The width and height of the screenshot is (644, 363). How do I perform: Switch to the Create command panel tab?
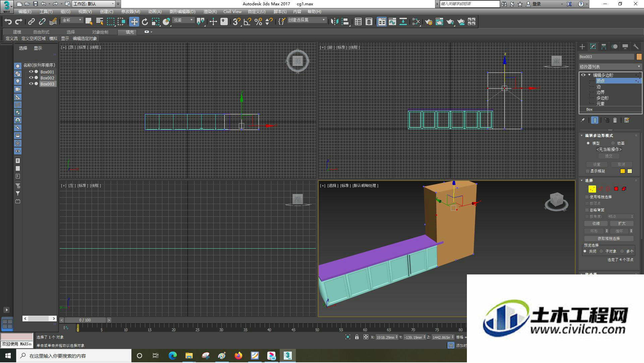coord(582,47)
